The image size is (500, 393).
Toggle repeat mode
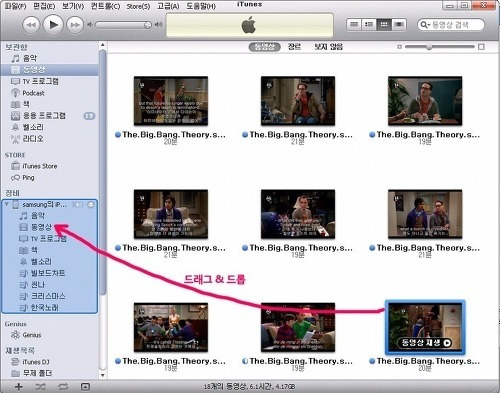(63, 387)
